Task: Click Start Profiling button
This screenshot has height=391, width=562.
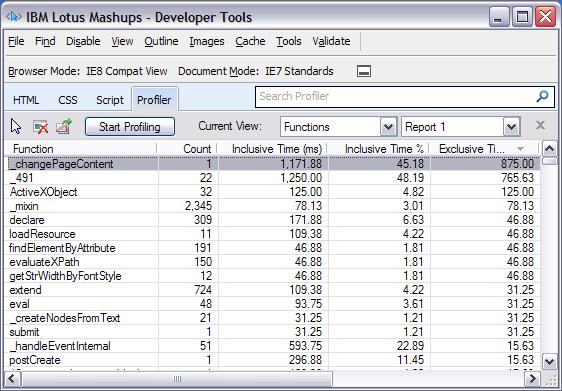Action: point(130,127)
